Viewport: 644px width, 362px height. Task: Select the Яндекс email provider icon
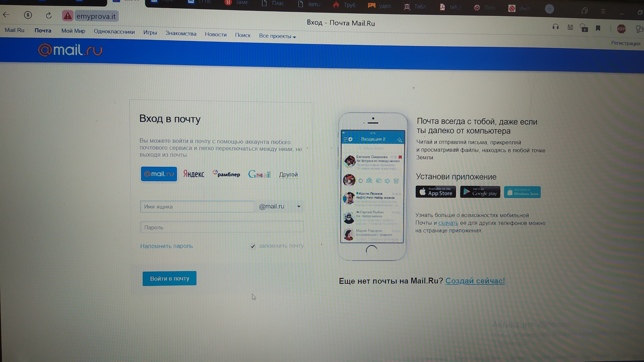[x=193, y=174]
